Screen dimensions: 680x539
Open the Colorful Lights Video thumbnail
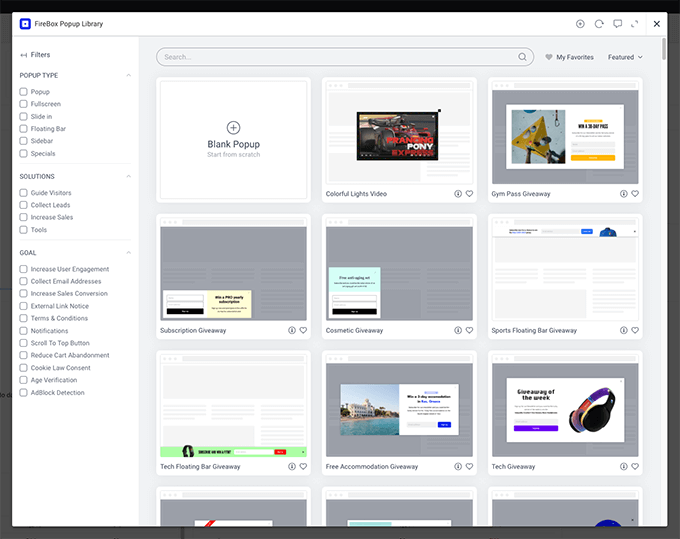click(x=399, y=133)
